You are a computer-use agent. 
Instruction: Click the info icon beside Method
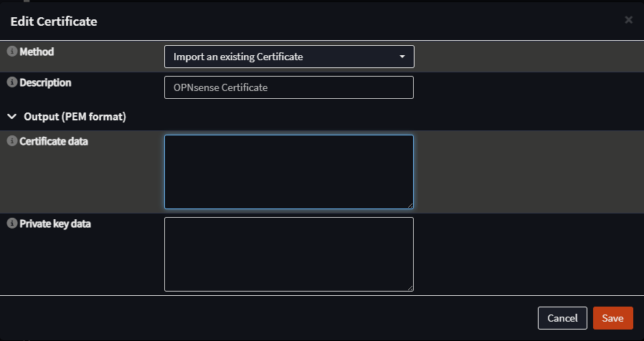(x=12, y=52)
